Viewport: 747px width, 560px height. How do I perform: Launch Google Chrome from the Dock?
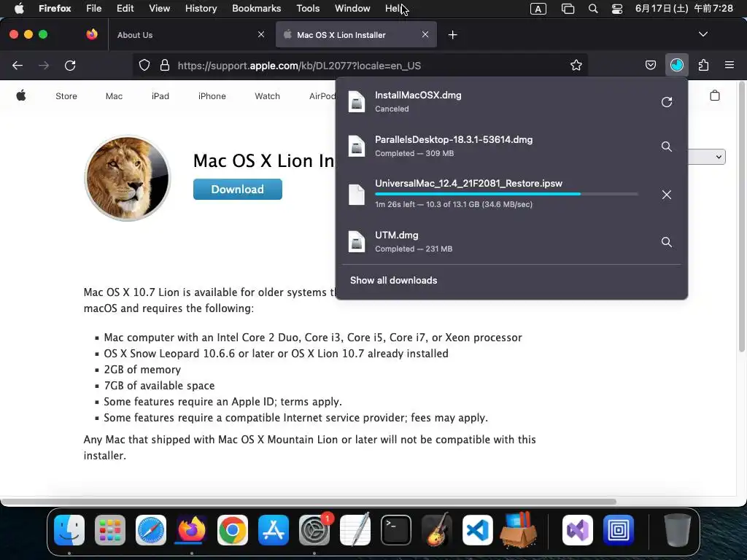tap(233, 530)
